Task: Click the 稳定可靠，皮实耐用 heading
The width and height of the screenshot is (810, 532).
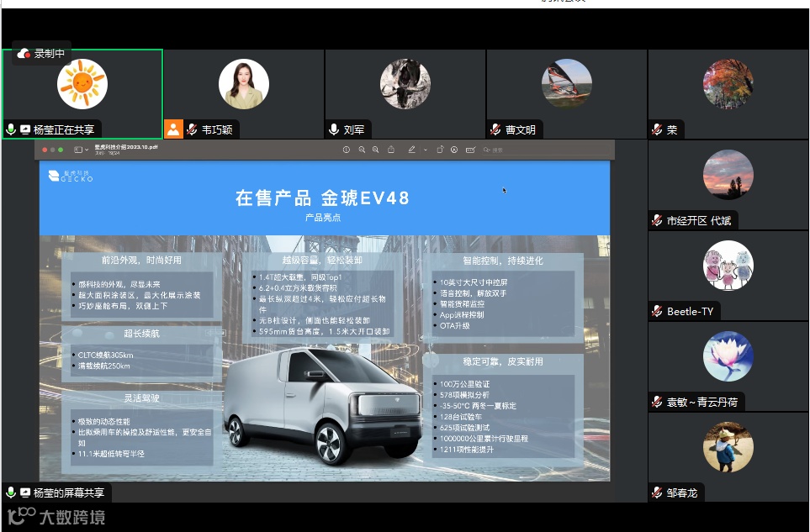Action: pyautogui.click(x=503, y=361)
